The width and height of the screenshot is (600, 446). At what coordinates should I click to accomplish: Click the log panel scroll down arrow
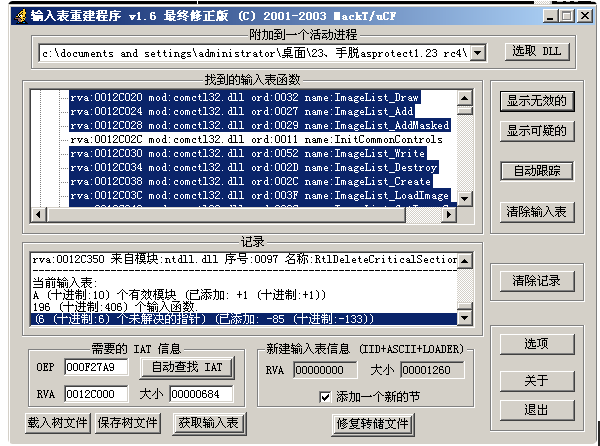tap(465, 317)
